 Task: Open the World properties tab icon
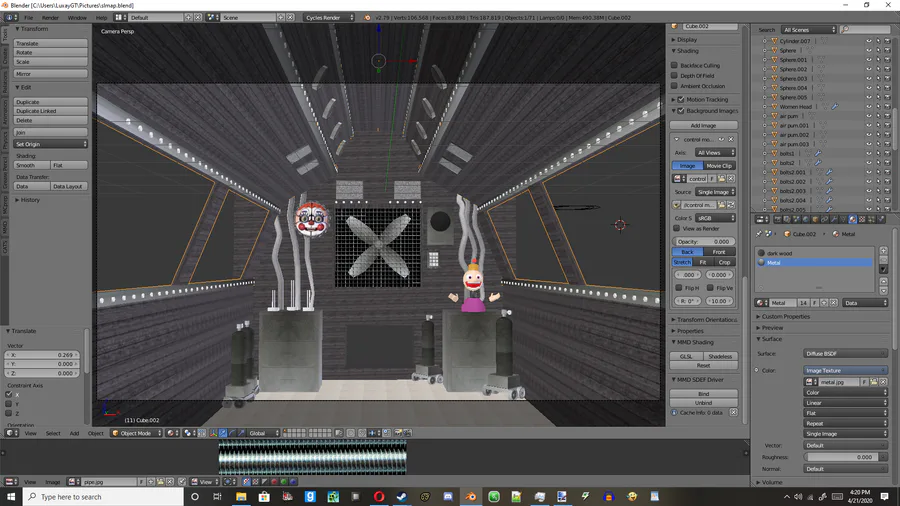806,219
